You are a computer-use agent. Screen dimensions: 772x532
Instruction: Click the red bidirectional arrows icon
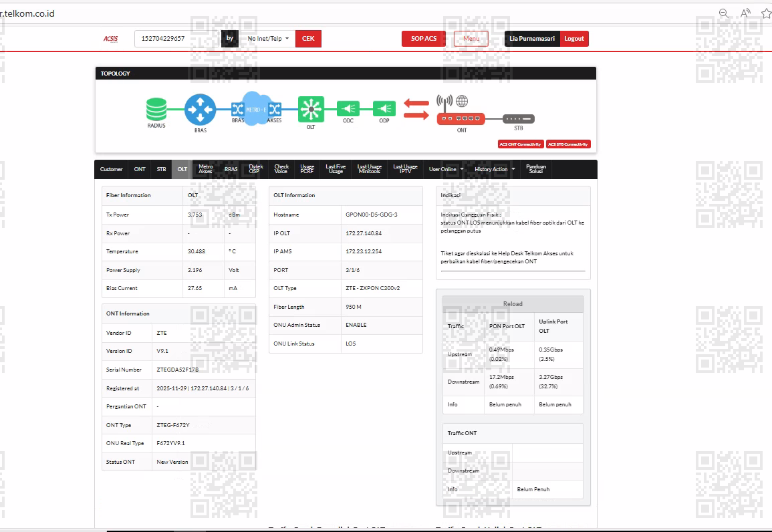tap(416, 109)
